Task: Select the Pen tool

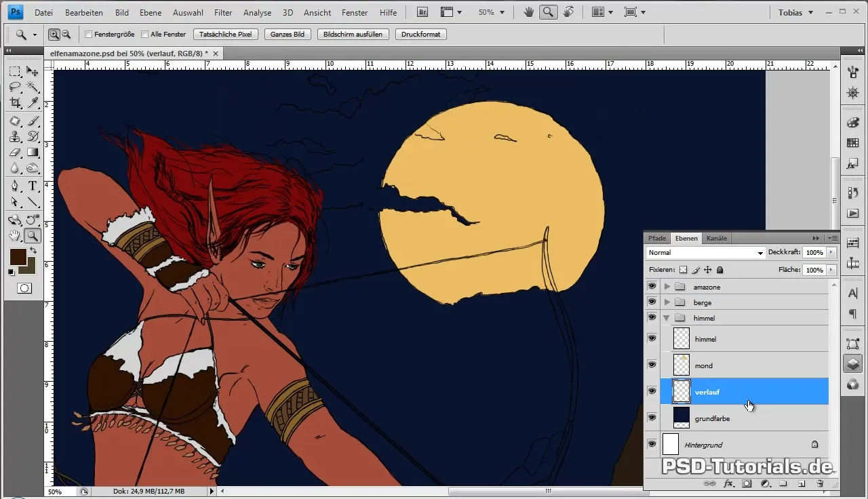Action: coord(14,186)
